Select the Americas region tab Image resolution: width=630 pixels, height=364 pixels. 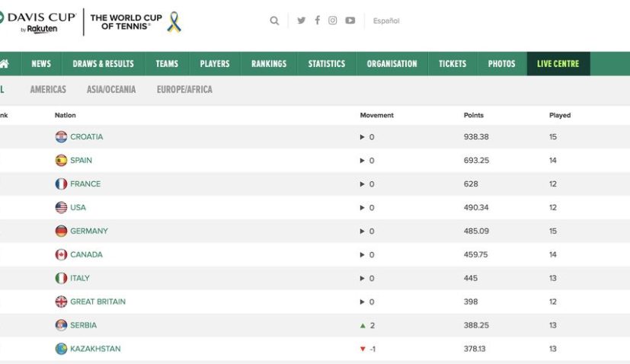tap(48, 90)
